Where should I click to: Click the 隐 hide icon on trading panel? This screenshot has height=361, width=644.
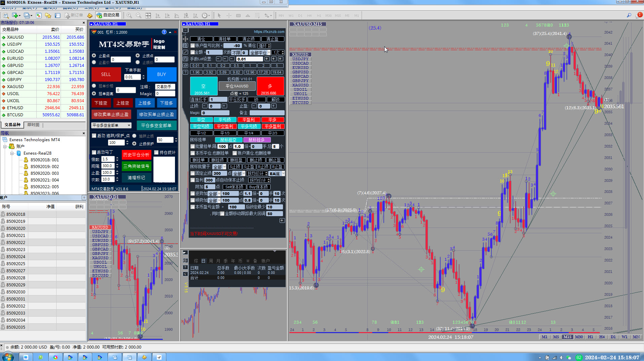tap(185, 45)
